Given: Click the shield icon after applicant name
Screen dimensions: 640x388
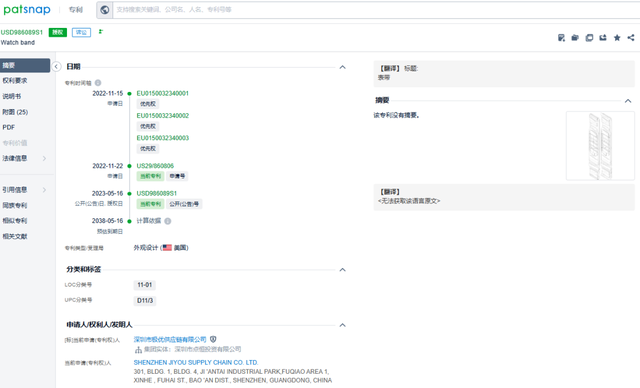Looking at the screenshot, I should 213,339.
